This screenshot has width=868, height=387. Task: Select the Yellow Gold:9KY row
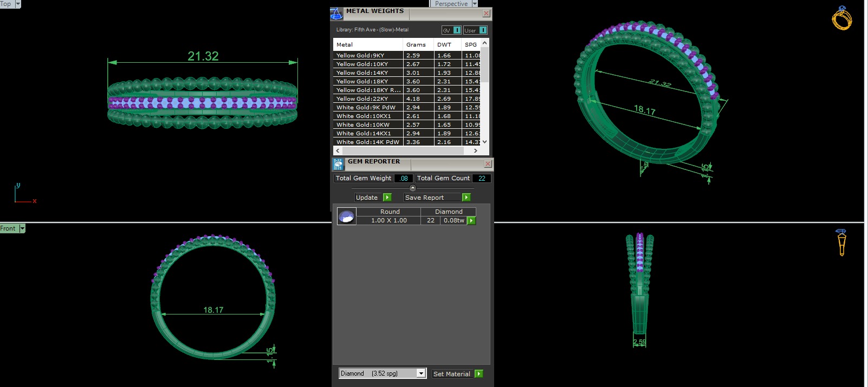[x=407, y=55]
